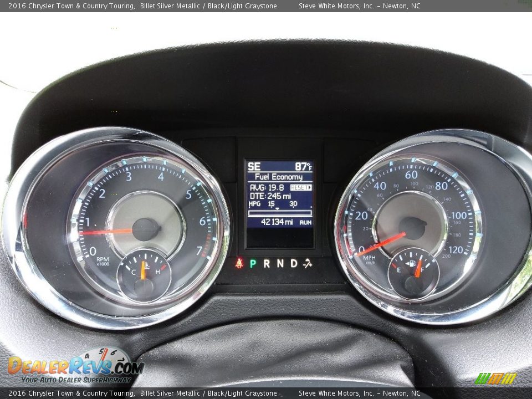The image size is (532, 399).
Task: Click the R reverse gear indicator
Action: [267, 263]
